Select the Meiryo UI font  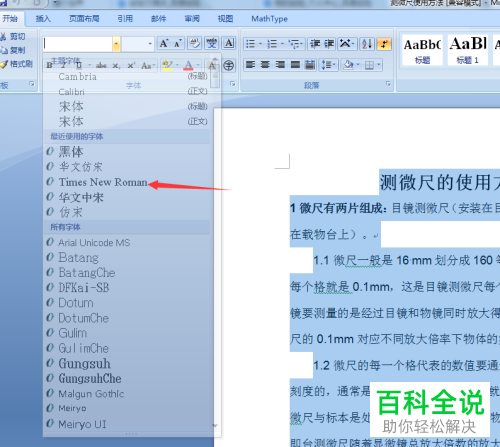[127, 424]
